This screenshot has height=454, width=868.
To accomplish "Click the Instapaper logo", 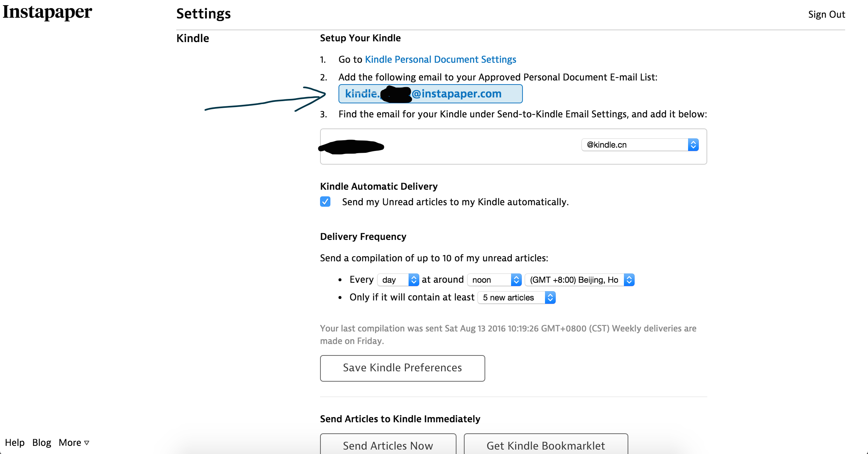I will click(46, 12).
